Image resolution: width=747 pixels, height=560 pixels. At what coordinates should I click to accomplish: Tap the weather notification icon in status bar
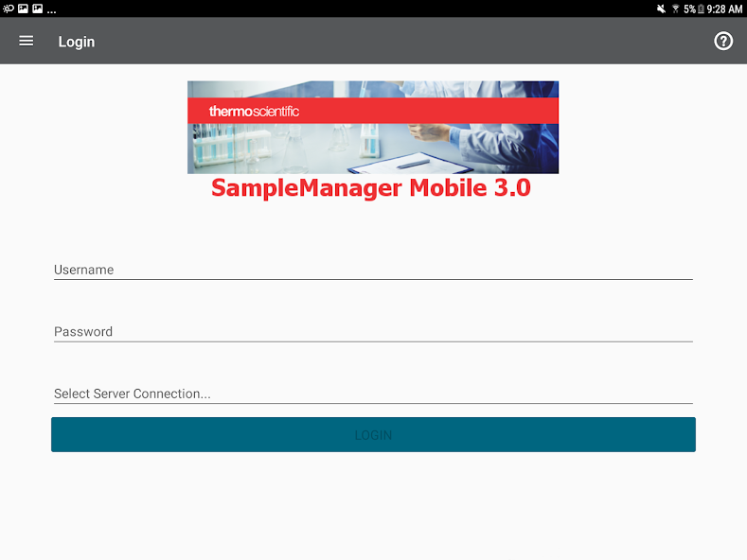pyautogui.click(x=9, y=9)
